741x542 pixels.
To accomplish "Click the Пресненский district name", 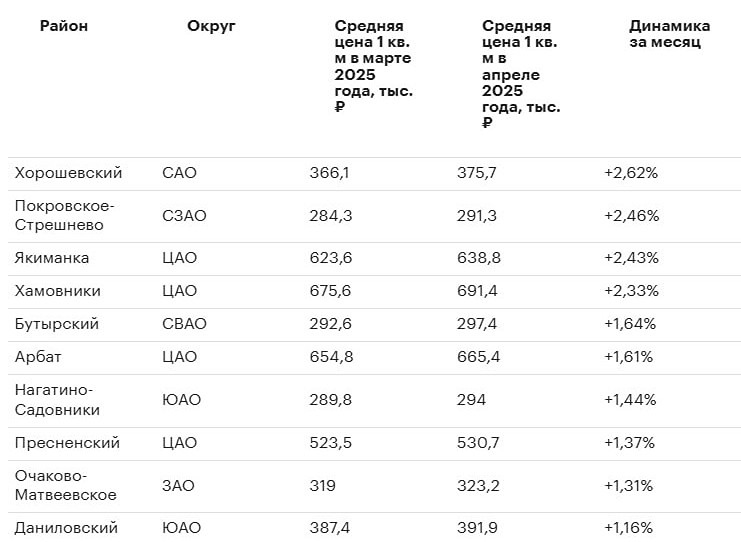I will pos(67,443).
